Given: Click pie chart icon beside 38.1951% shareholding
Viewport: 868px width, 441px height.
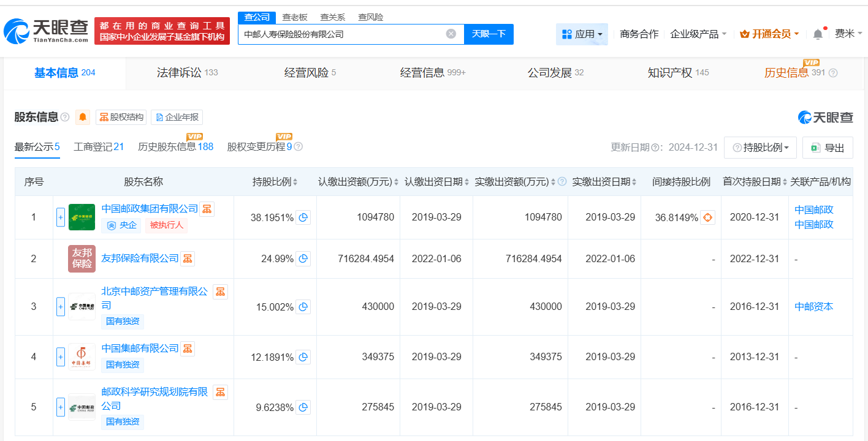Looking at the screenshot, I should 303,217.
